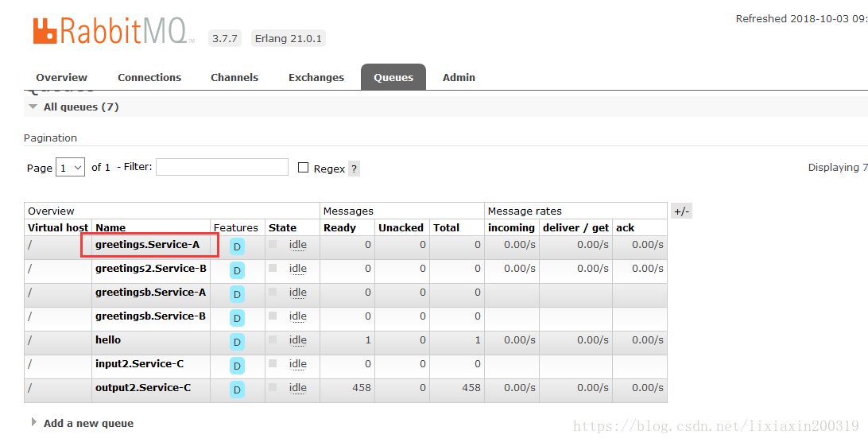Click the Ready count 458 for output2.Service-C

(362, 388)
